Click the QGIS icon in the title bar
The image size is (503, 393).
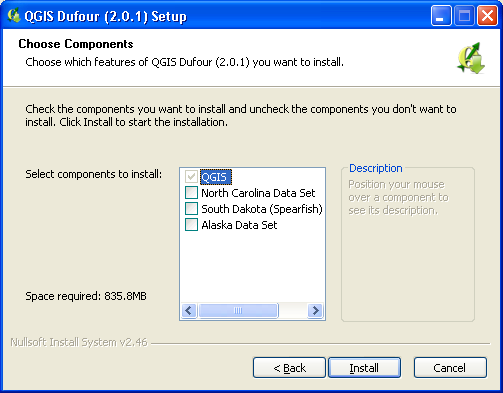click(x=14, y=15)
